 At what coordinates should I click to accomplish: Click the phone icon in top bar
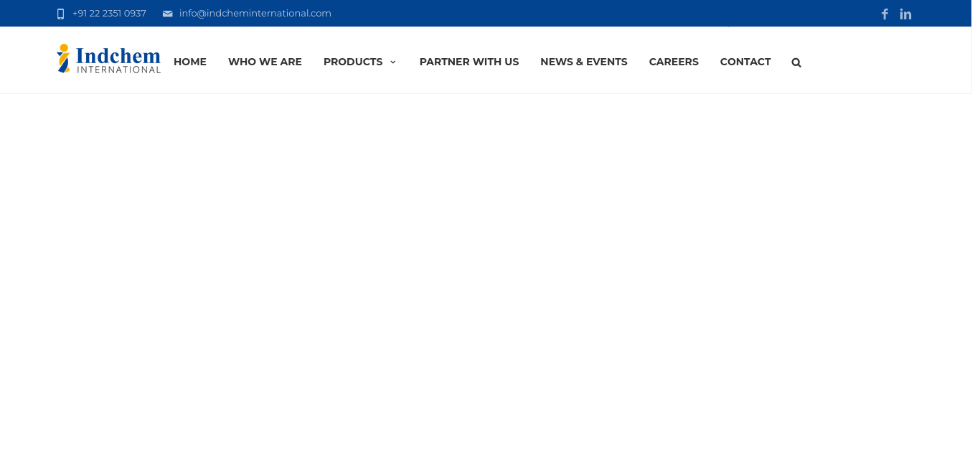click(x=60, y=14)
